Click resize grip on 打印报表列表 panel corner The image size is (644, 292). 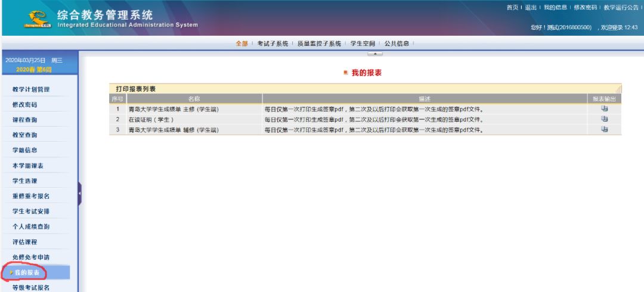(x=618, y=88)
